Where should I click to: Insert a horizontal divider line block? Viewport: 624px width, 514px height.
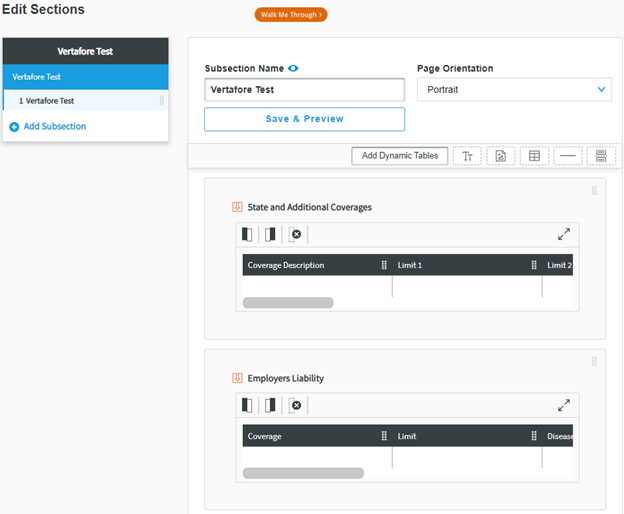pyautogui.click(x=568, y=156)
